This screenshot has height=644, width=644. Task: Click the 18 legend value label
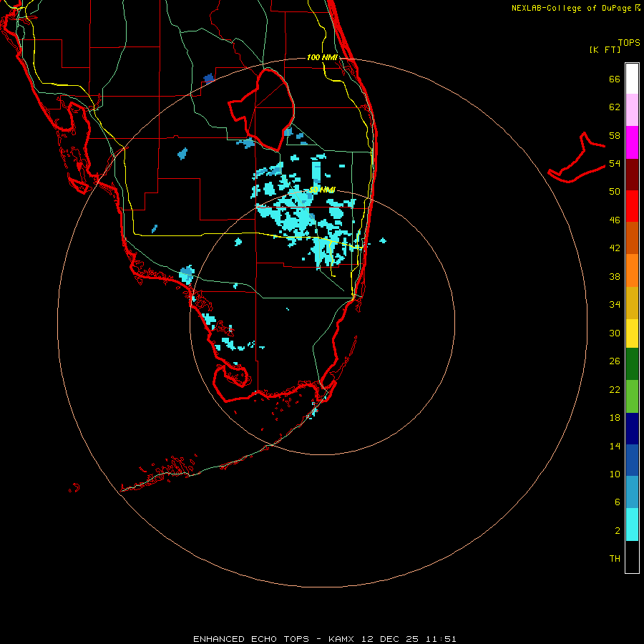615,418
